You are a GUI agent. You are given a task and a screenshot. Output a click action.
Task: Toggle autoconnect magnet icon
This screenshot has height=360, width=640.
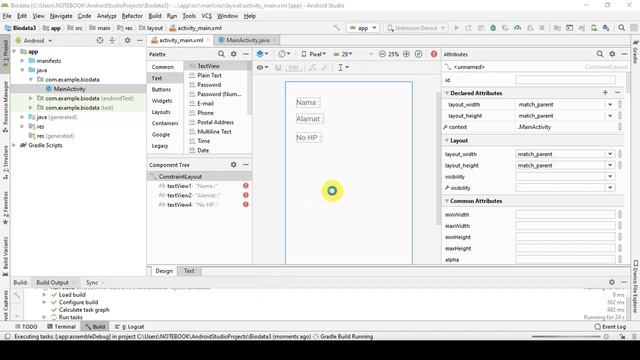coord(278,68)
